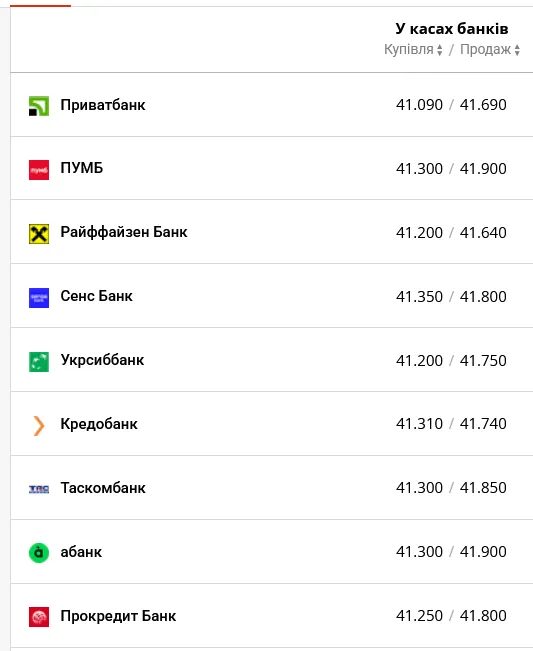Image resolution: width=533 pixels, height=651 pixels.
Task: Open the Прокредит Банк name link
Action: click(118, 616)
